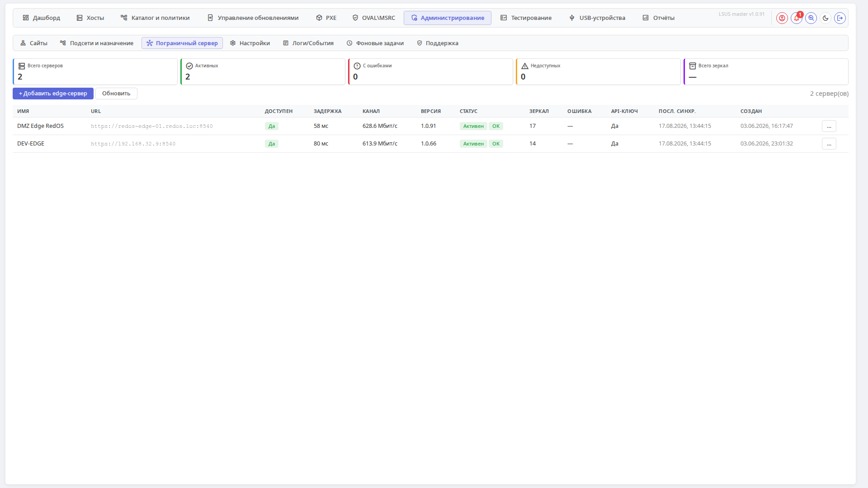Open the Сайты subtab
This screenshot has height=488, width=868.
34,43
